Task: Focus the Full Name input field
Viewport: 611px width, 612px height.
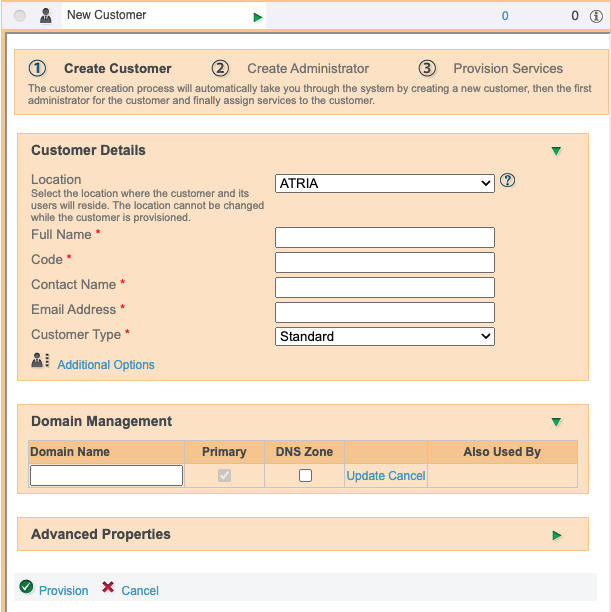Action: pos(385,237)
